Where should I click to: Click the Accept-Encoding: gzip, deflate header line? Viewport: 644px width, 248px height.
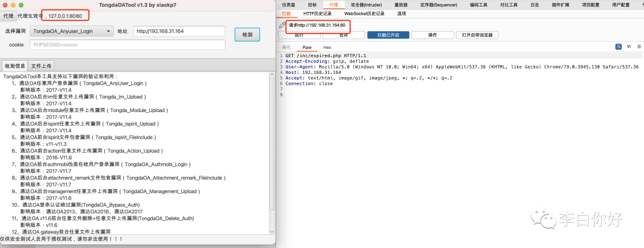coord(327,61)
